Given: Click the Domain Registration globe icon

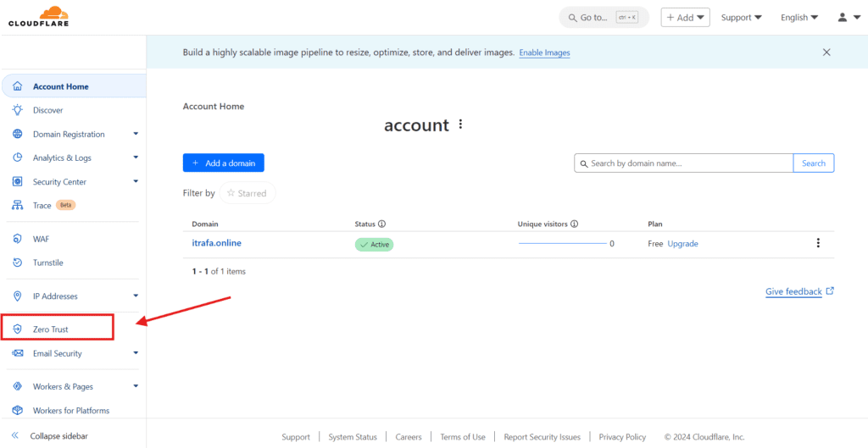Looking at the screenshot, I should [x=18, y=134].
